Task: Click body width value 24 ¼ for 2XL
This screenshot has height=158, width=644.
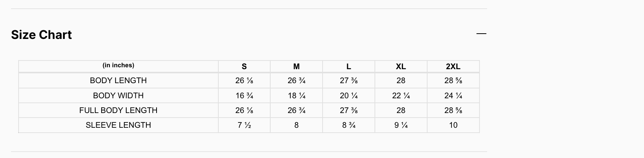Action: (x=453, y=96)
